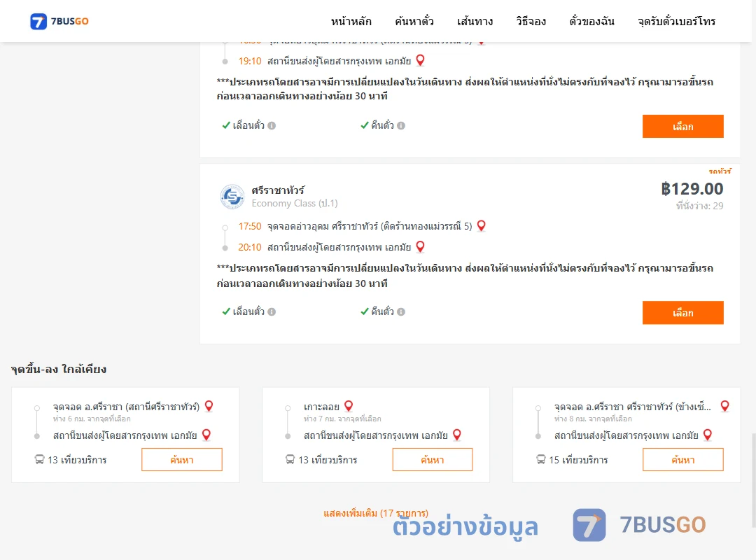
Task: Open the ค้นหาตั๋ว menu item
Action: (414, 21)
